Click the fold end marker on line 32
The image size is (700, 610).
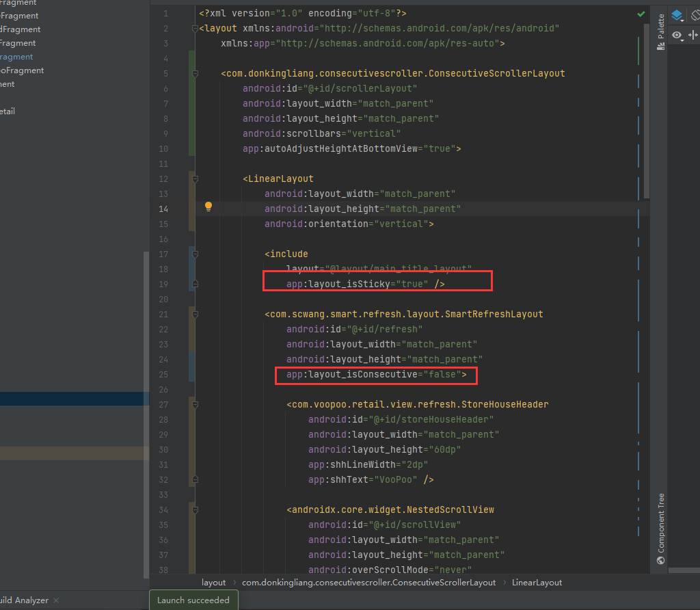click(195, 479)
